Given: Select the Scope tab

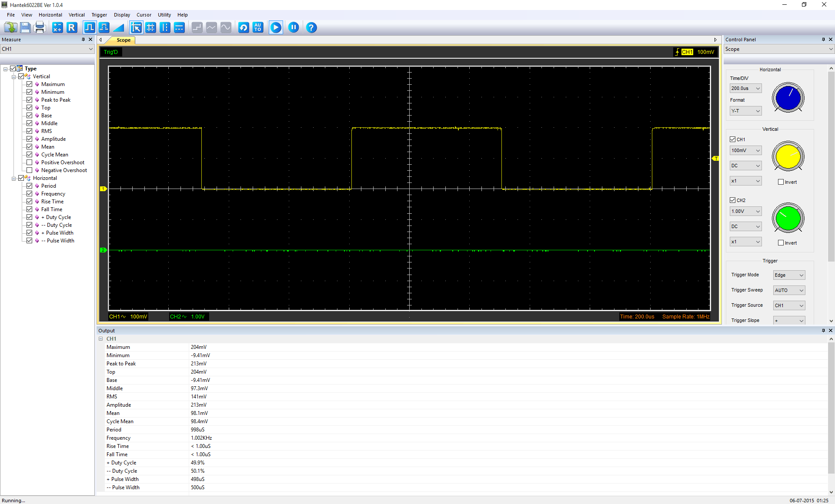Looking at the screenshot, I should (124, 40).
